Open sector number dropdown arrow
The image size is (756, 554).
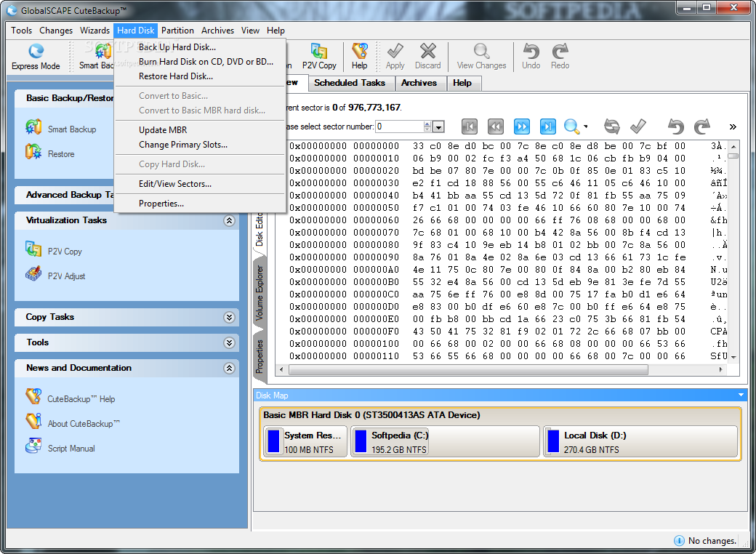438,127
